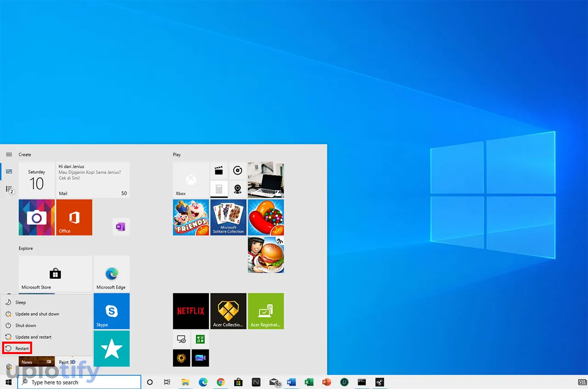Open Command Prompt from the taskbar

(362, 382)
